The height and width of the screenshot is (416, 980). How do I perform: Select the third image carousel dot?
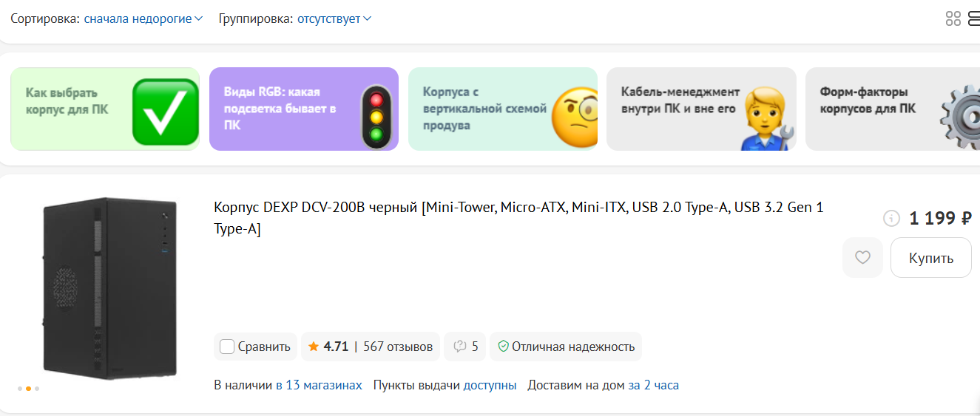click(x=37, y=388)
